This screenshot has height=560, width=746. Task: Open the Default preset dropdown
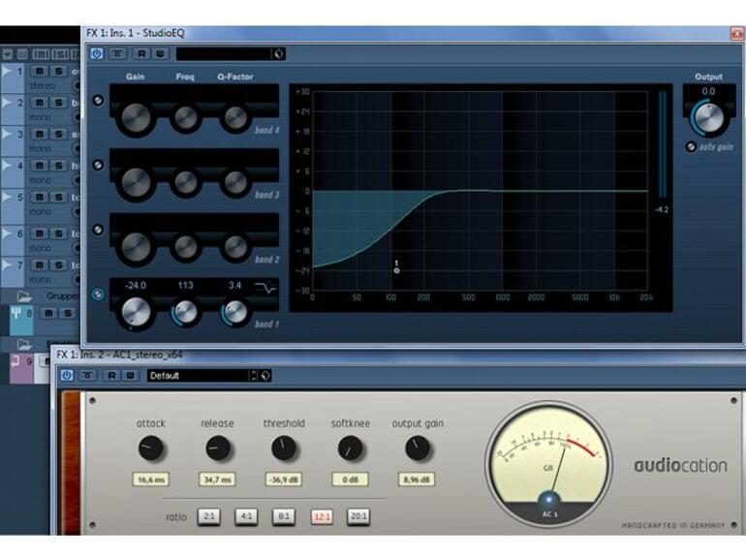[199, 375]
